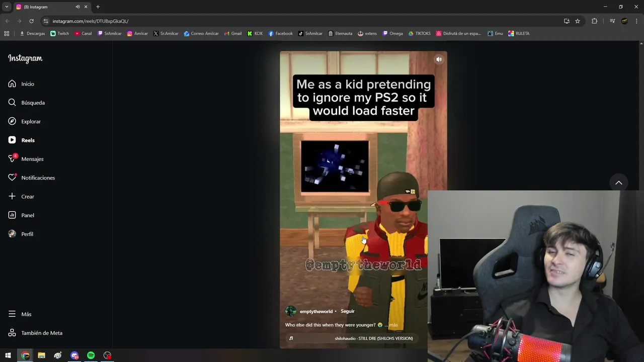Open the Facebook bookmark
644x362 pixels.
280,34
